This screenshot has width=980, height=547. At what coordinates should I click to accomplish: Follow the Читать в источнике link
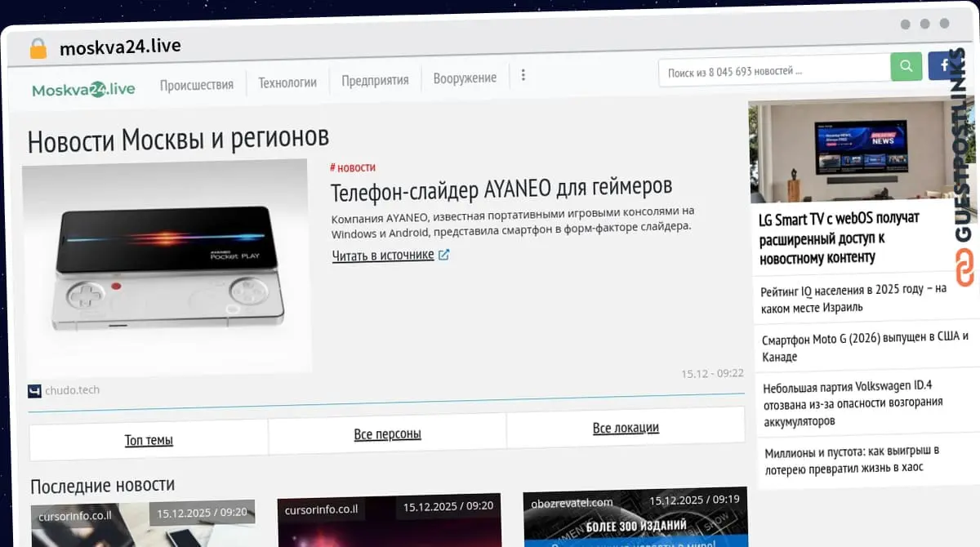click(382, 256)
